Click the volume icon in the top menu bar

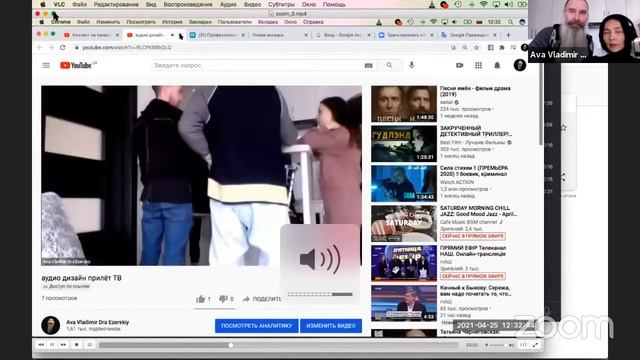coord(509,4)
